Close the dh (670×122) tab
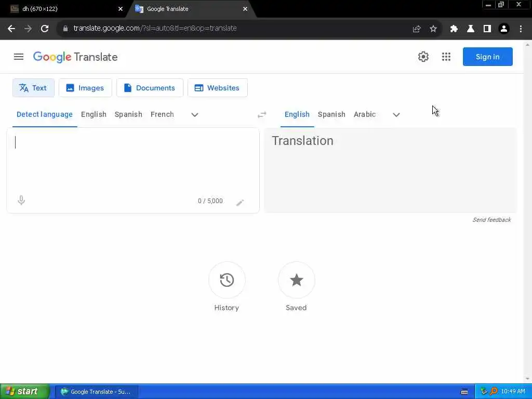This screenshot has height=399, width=532. tap(120, 9)
